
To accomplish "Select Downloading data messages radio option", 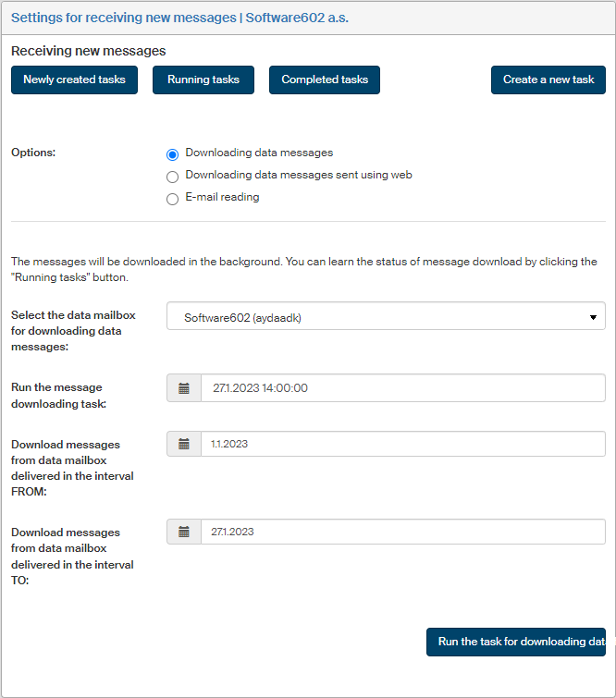I will 172,154.
